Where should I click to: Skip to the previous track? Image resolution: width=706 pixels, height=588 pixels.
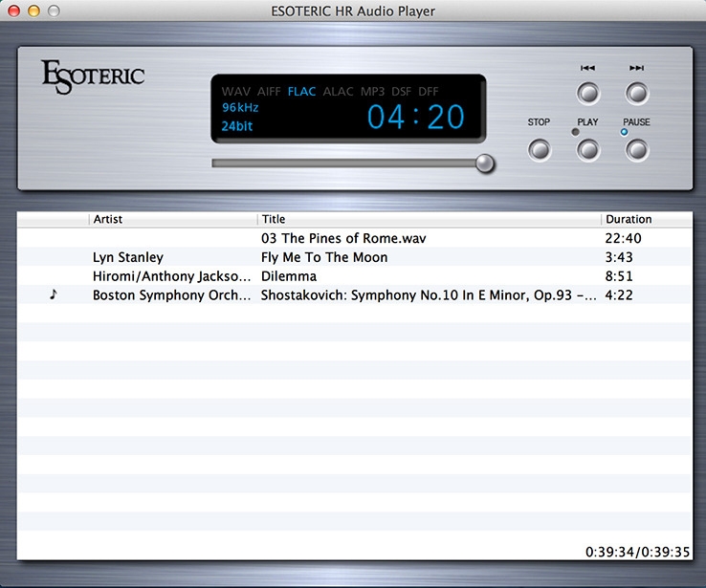pos(588,94)
